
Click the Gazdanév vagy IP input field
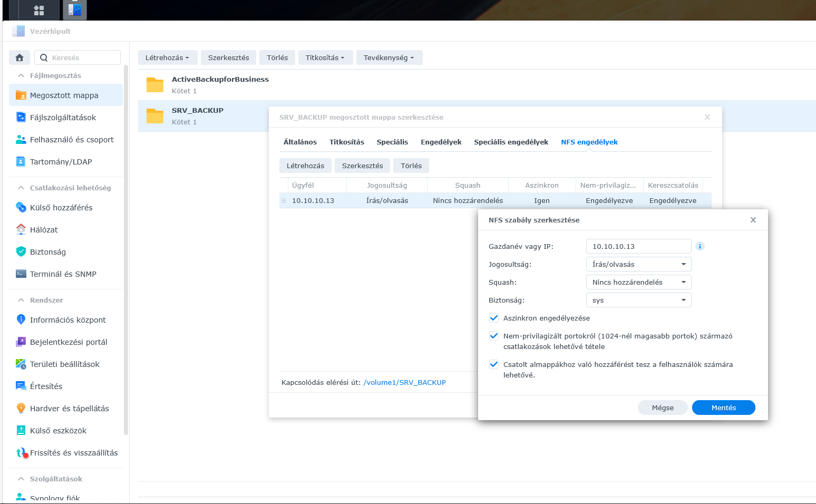pyautogui.click(x=638, y=246)
